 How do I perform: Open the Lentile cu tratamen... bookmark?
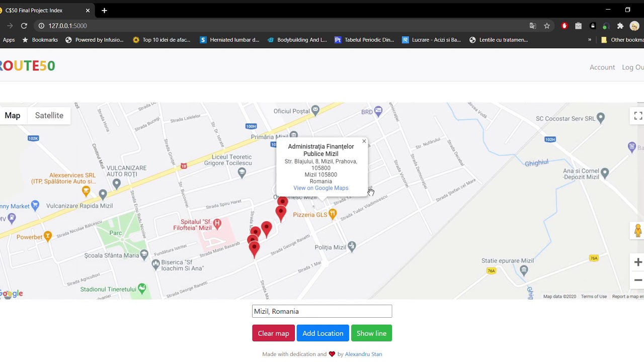(x=498, y=40)
